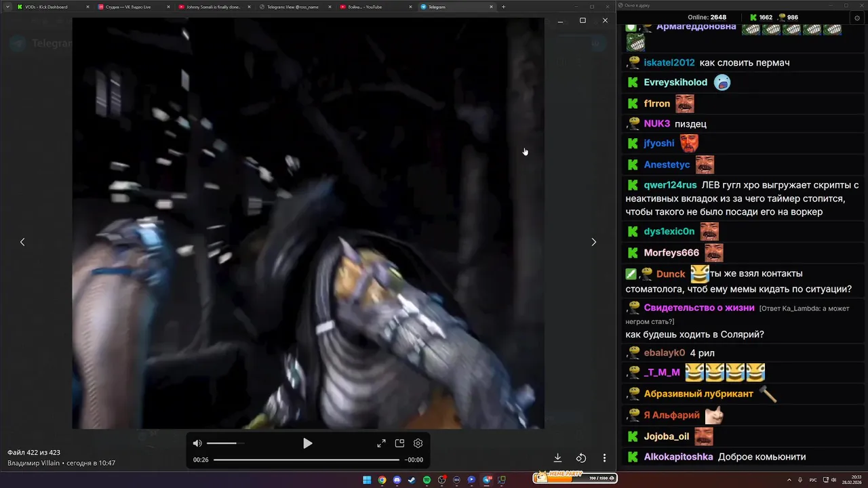Open Steam from the taskbar

pos(412,480)
